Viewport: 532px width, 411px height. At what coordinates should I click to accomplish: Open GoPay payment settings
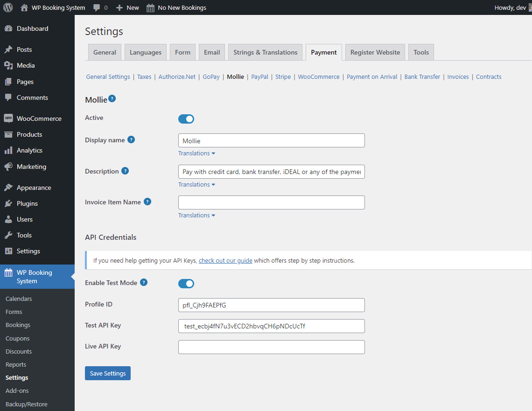coord(211,77)
